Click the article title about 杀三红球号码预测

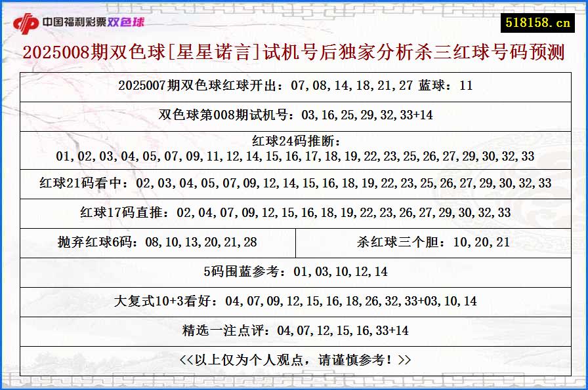point(294,53)
